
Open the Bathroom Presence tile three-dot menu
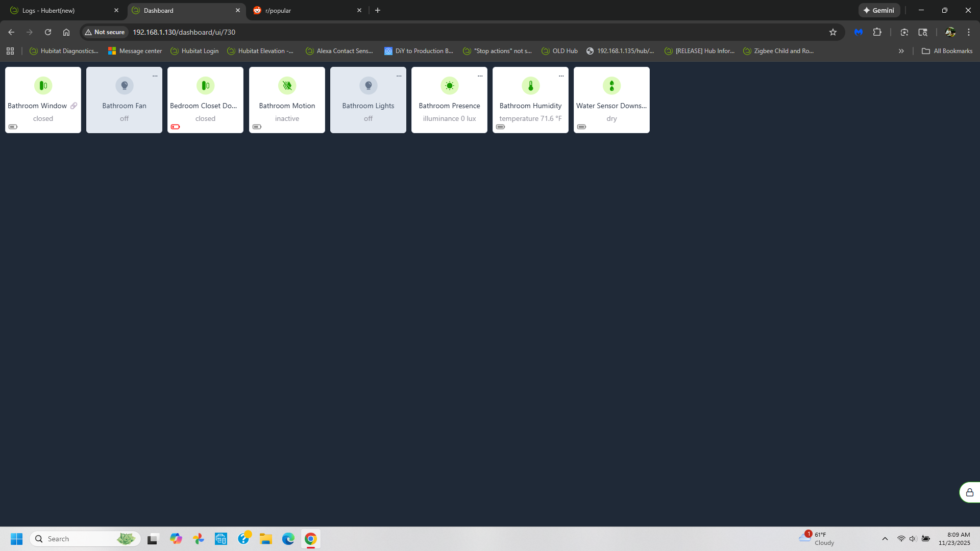point(480,76)
